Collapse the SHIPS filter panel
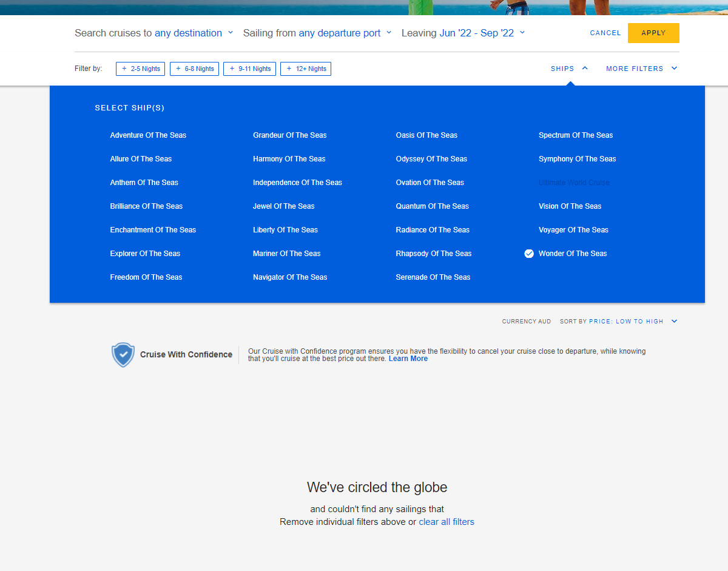 click(569, 69)
